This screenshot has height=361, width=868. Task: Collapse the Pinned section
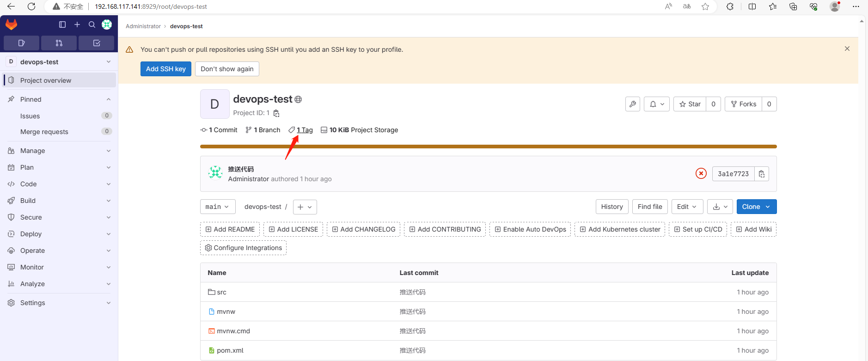click(x=59, y=99)
